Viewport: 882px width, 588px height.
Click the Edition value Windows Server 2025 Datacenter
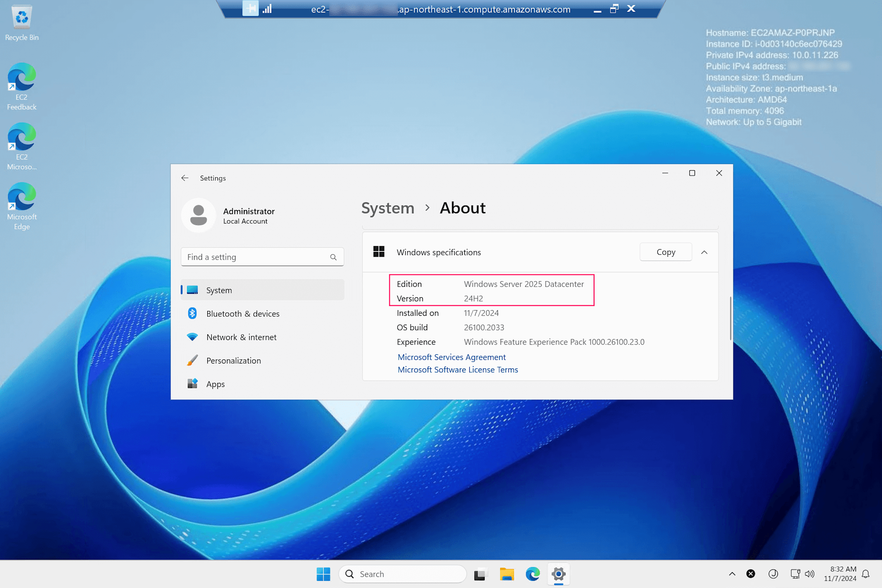(524, 284)
